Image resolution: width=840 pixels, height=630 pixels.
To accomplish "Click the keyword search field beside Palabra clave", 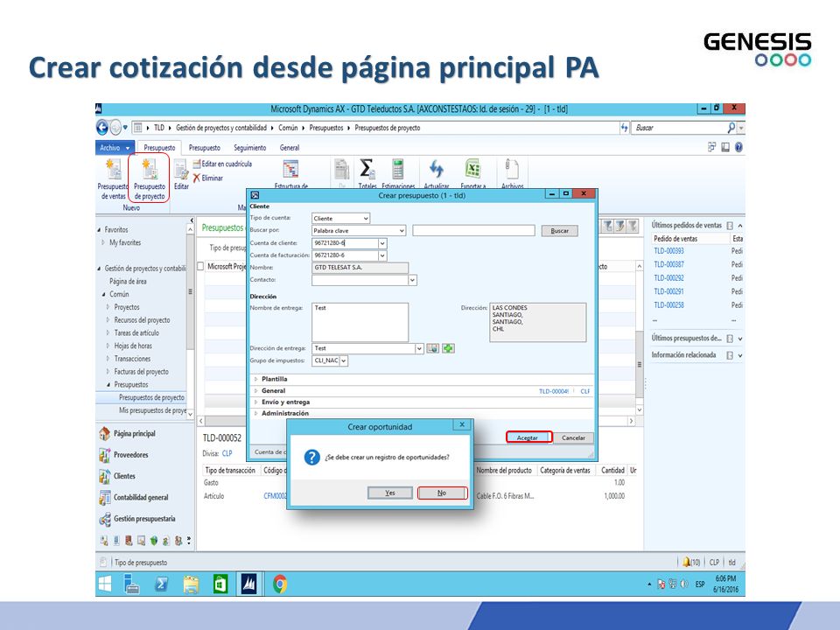I will coord(473,231).
